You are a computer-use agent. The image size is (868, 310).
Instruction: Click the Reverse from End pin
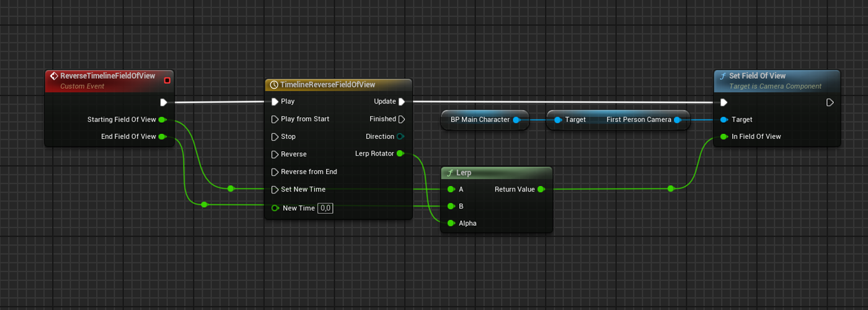tap(275, 172)
